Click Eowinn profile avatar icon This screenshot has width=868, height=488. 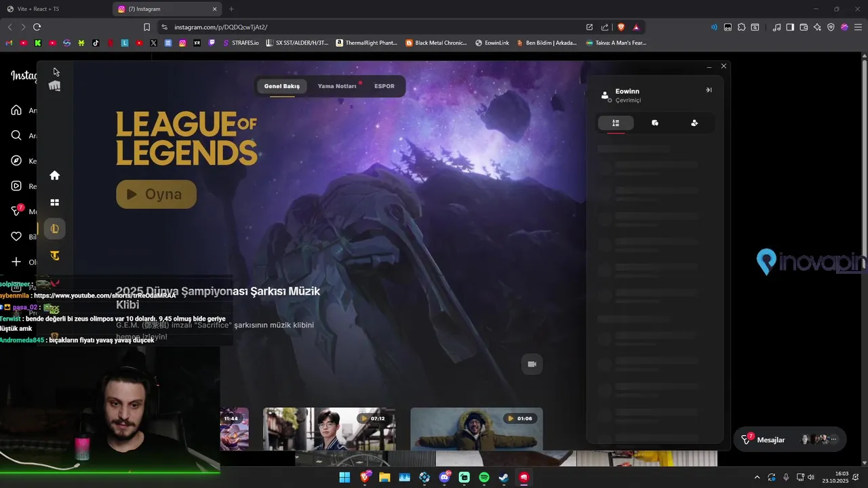coord(605,96)
